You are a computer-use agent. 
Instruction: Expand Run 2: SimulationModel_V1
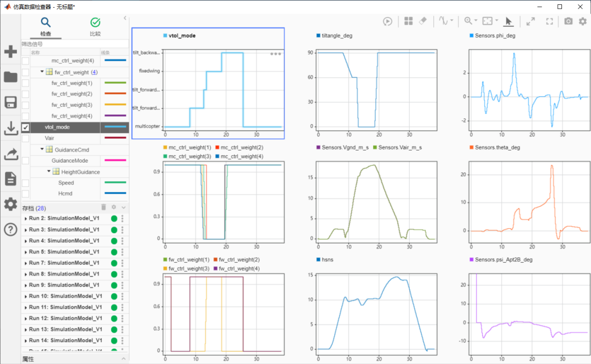26,219
